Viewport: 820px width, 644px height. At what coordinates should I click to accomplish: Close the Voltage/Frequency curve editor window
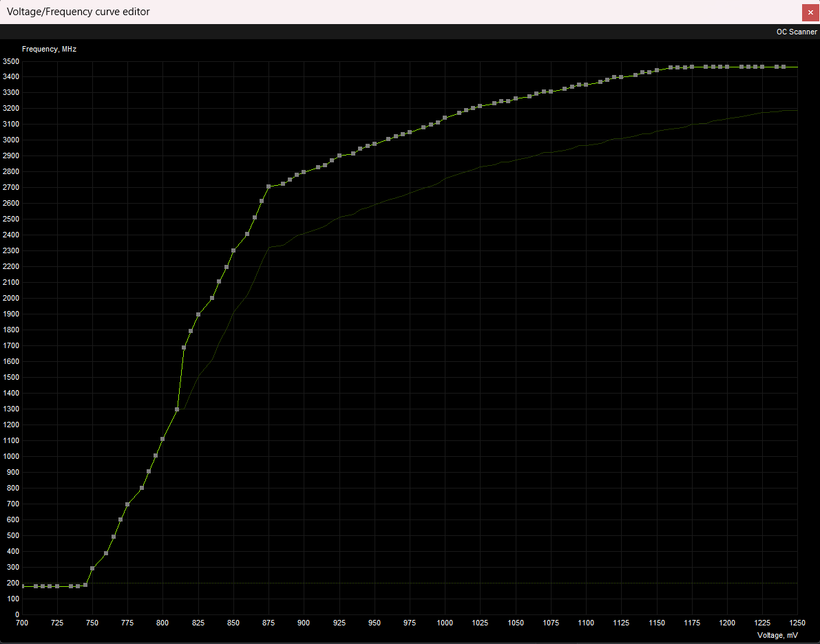coord(810,12)
